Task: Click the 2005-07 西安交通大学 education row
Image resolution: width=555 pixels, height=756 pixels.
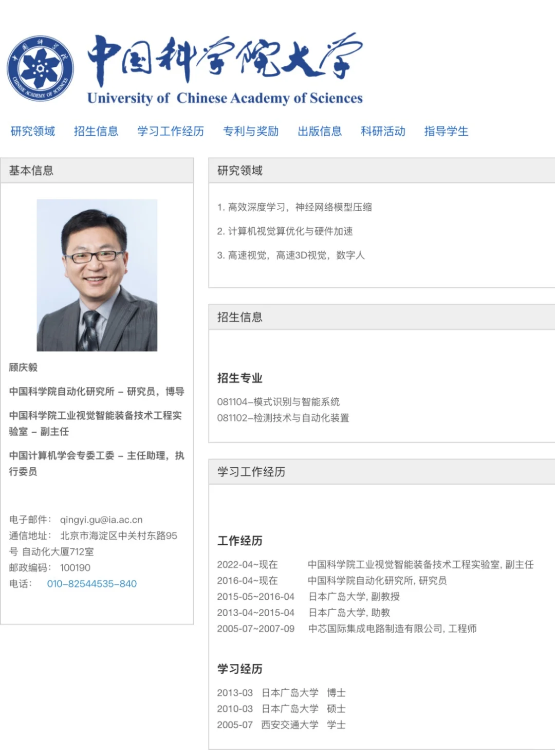Action: tap(281, 724)
